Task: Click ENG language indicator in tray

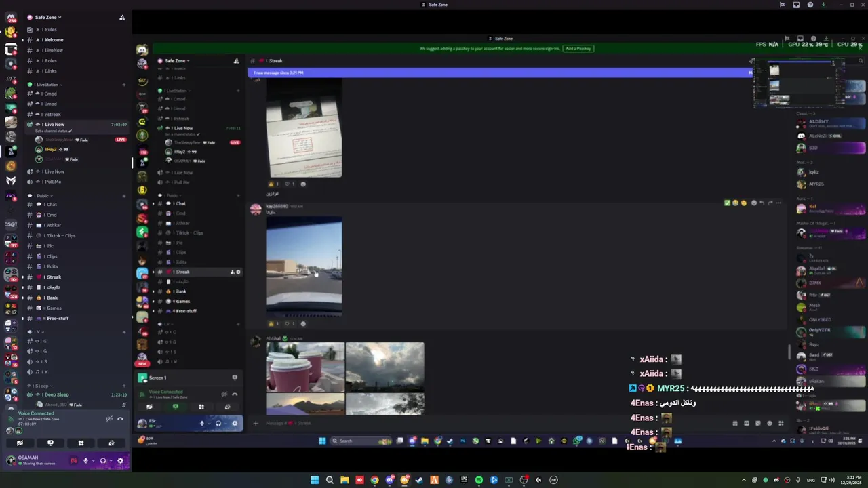Action: (x=811, y=480)
